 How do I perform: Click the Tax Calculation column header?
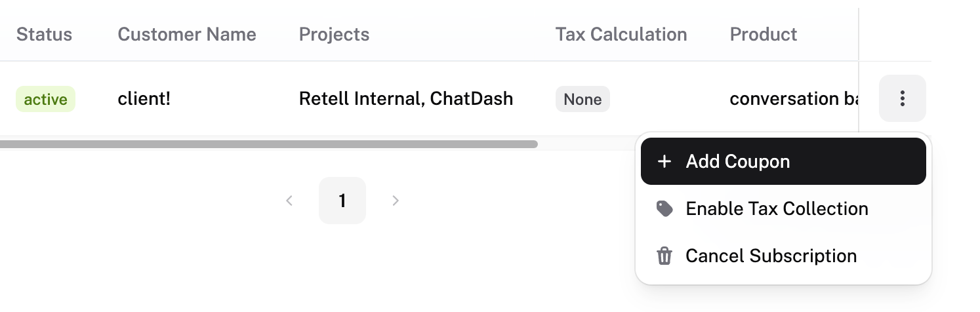(x=621, y=34)
